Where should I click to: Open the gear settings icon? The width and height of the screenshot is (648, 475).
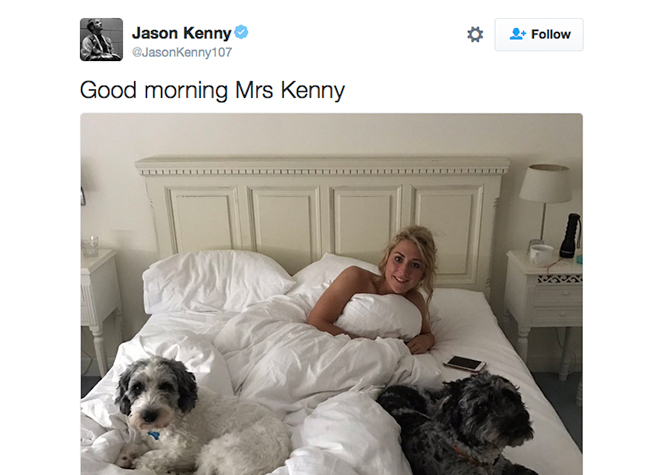coord(475,34)
